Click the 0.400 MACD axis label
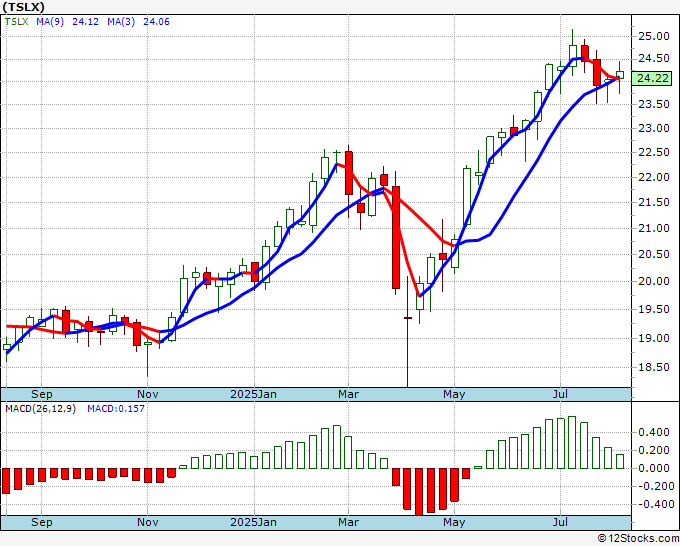This screenshot has width=680, height=546. (x=654, y=432)
